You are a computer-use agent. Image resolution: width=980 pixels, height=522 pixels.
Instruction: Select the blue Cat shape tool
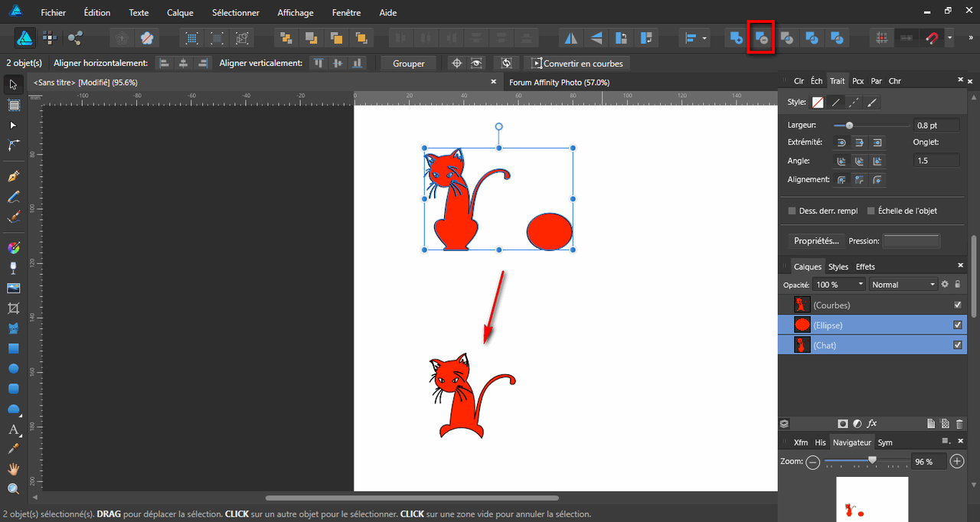pos(13,328)
